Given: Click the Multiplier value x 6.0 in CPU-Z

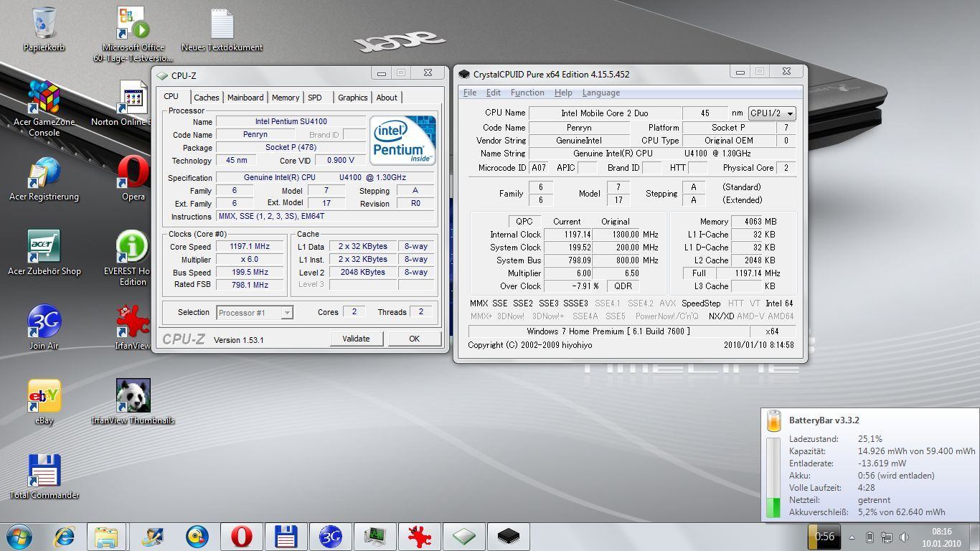Looking at the screenshot, I should (249, 260).
